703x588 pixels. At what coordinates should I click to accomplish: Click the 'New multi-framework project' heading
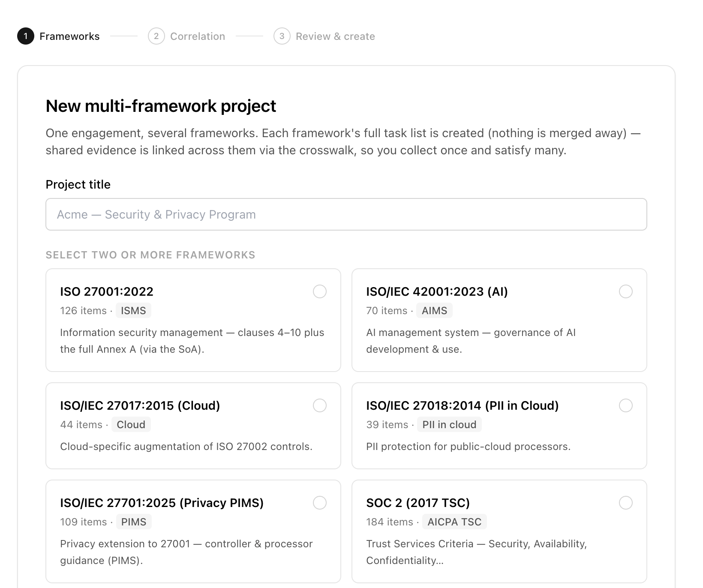tap(161, 106)
